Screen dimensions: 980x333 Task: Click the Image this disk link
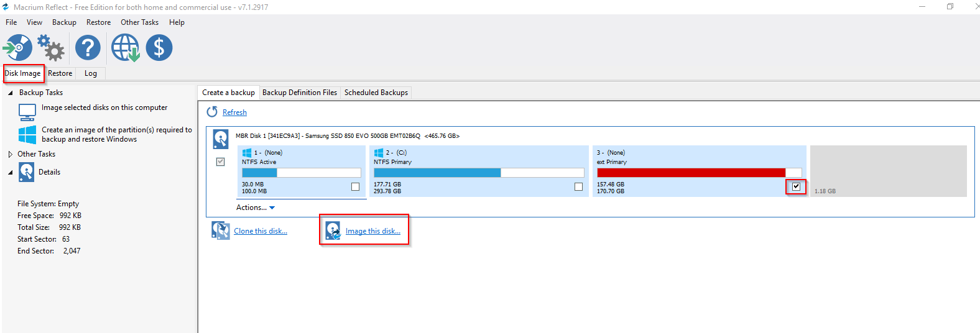click(373, 231)
